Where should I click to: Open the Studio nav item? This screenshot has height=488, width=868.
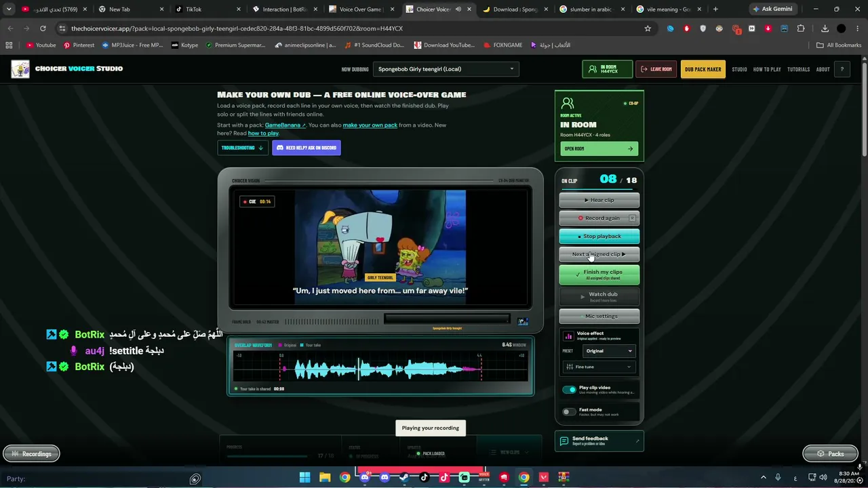(739, 69)
